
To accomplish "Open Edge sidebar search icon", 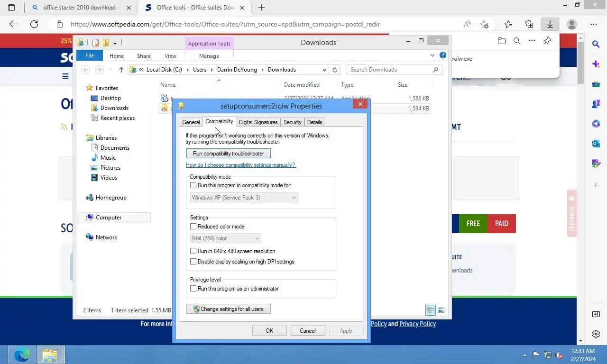I will pos(596,44).
